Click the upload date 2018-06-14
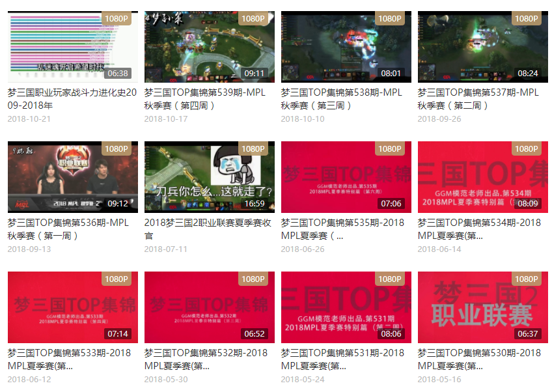552x392 pixels. (439, 249)
